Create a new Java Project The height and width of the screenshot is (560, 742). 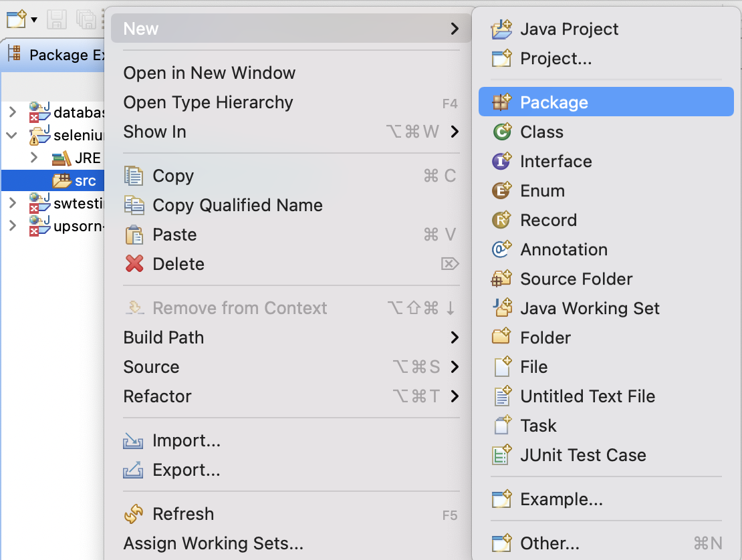[568, 29]
